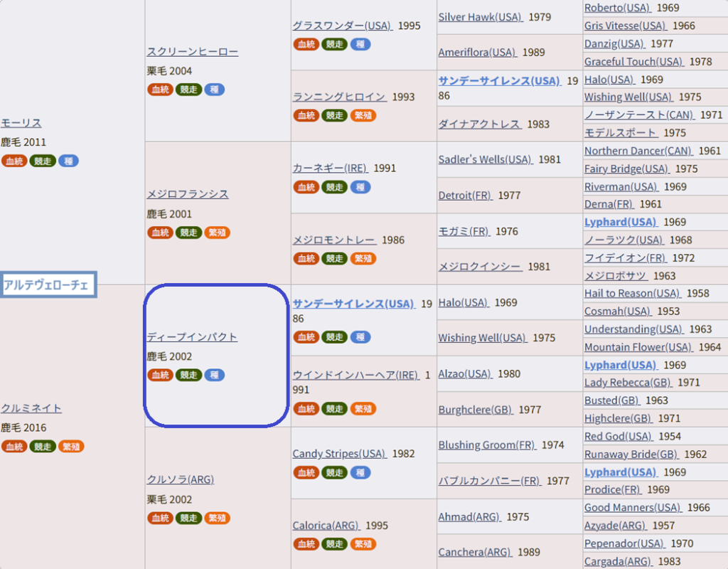Open ダイナアクトレス link
Screen dimensions: 728x569
[480, 124]
